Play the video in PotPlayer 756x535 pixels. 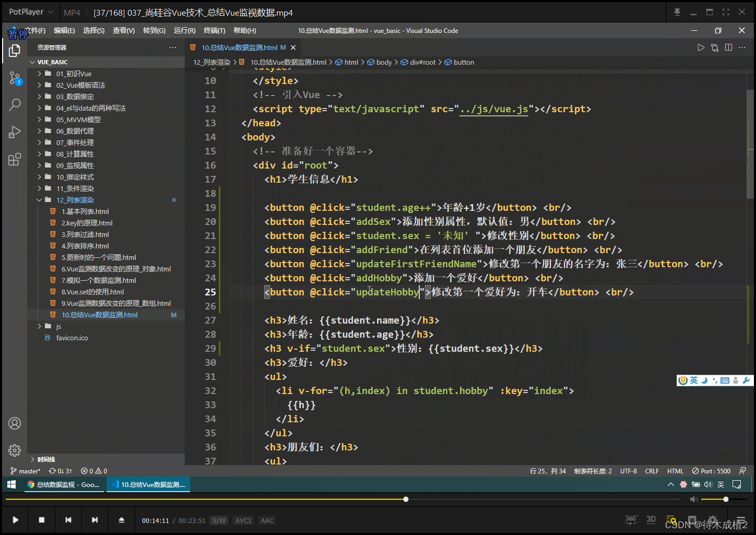coord(16,520)
